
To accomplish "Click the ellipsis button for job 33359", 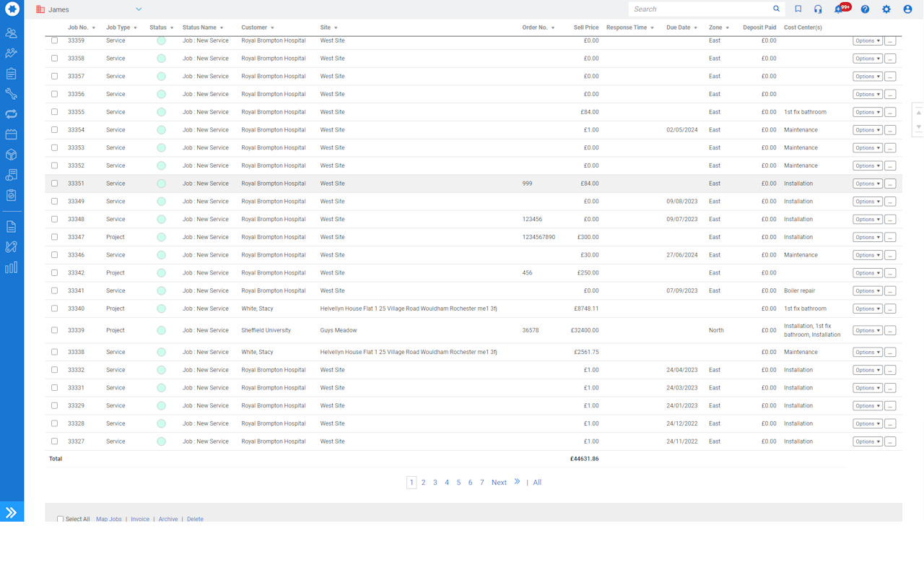I will tap(890, 41).
